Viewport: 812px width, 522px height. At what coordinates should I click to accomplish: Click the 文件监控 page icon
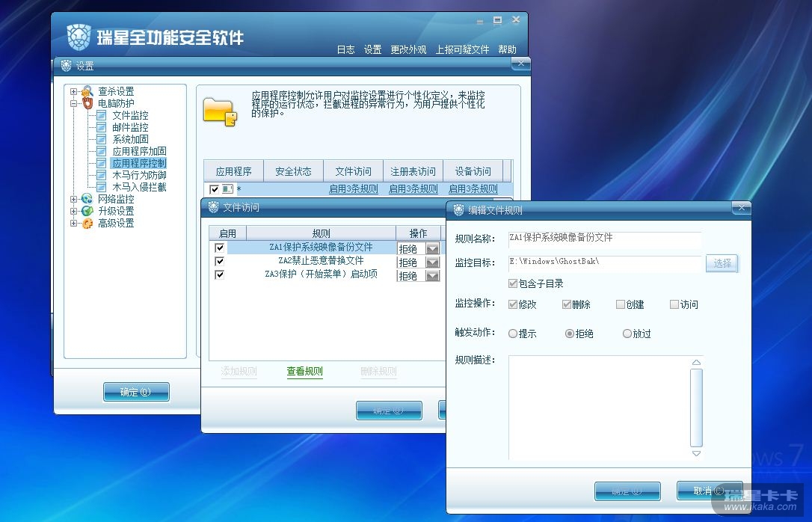point(102,115)
